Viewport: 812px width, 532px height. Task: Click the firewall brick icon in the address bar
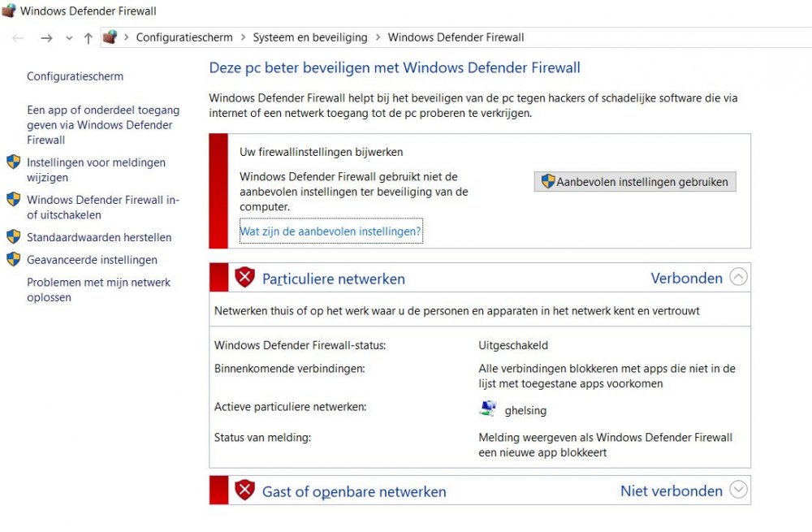[x=110, y=37]
